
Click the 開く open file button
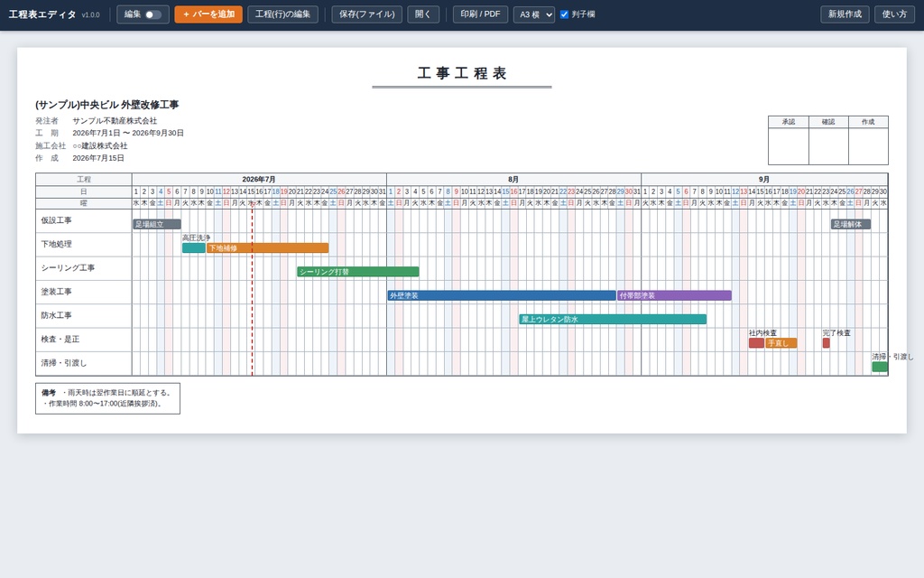tap(423, 14)
